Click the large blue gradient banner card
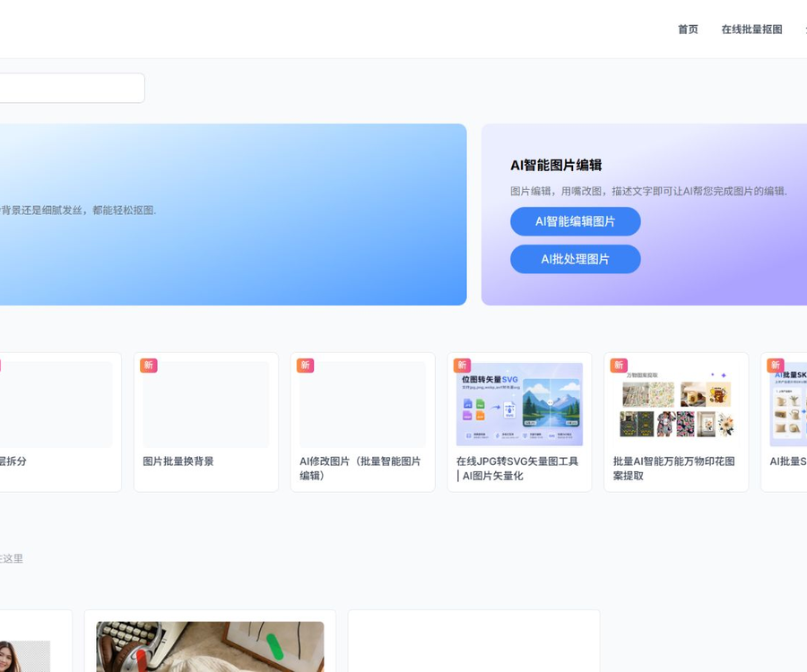 tap(233, 214)
